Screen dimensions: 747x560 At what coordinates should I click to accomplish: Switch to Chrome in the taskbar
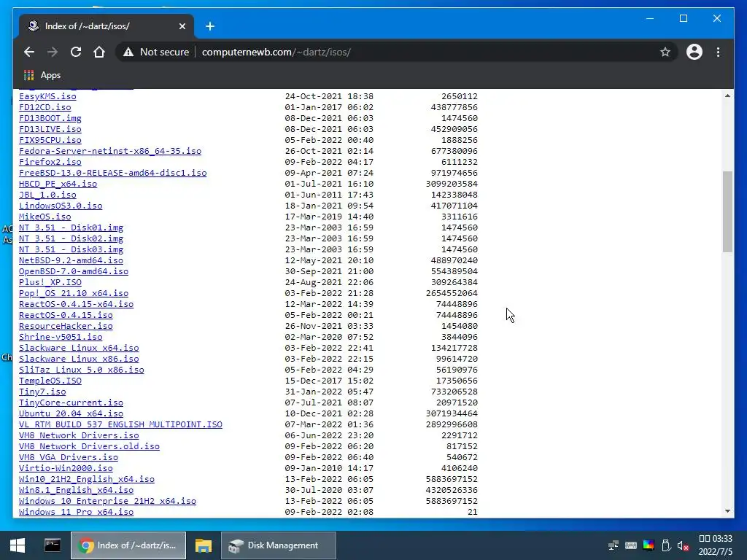point(128,545)
